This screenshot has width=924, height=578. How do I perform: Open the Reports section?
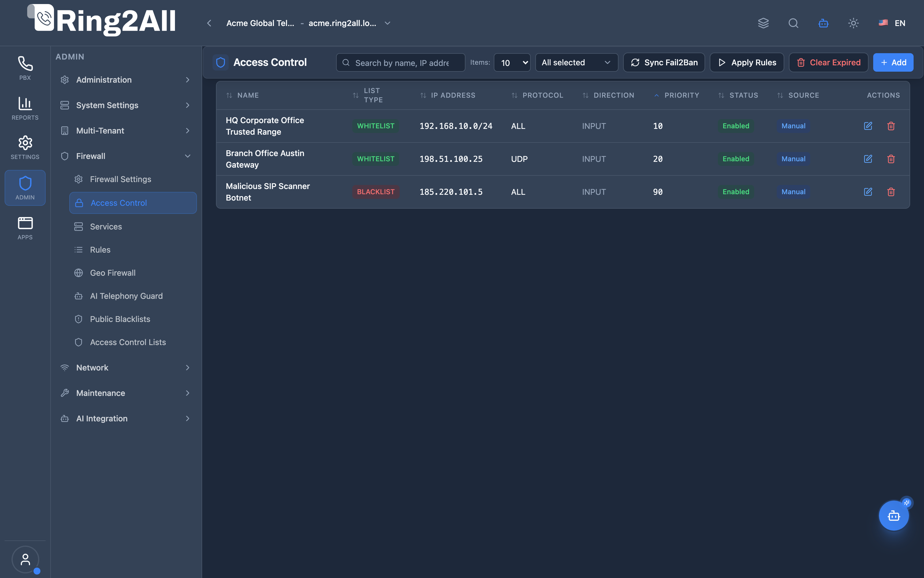(x=25, y=108)
